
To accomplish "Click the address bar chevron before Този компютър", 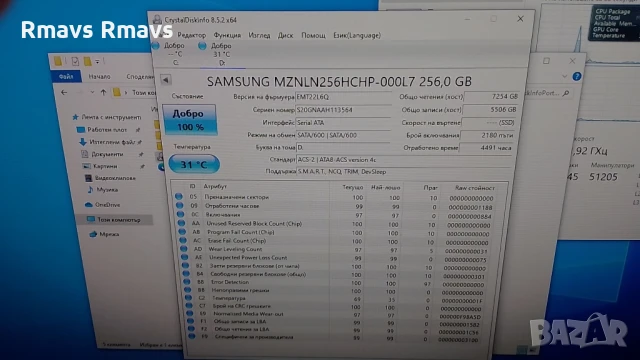I will pos(126,93).
